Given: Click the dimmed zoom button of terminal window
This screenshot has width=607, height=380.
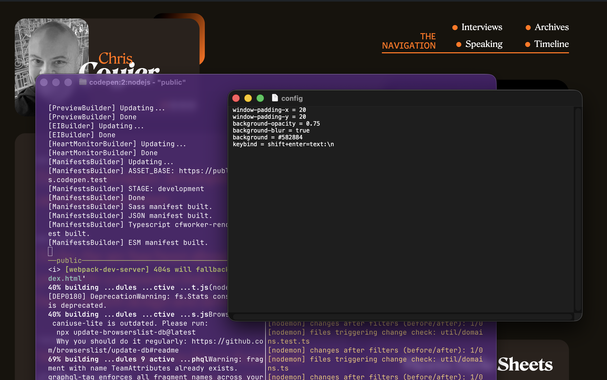Looking at the screenshot, I should (68, 82).
